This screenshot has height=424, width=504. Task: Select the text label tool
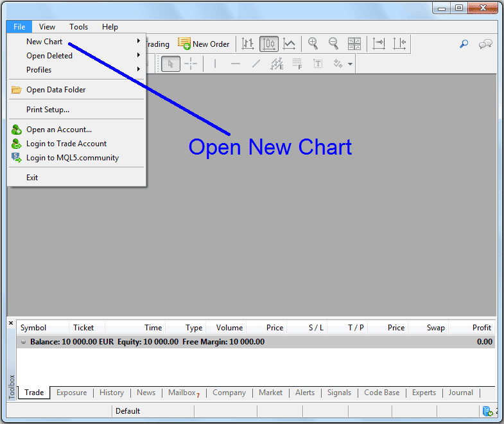[x=318, y=64]
